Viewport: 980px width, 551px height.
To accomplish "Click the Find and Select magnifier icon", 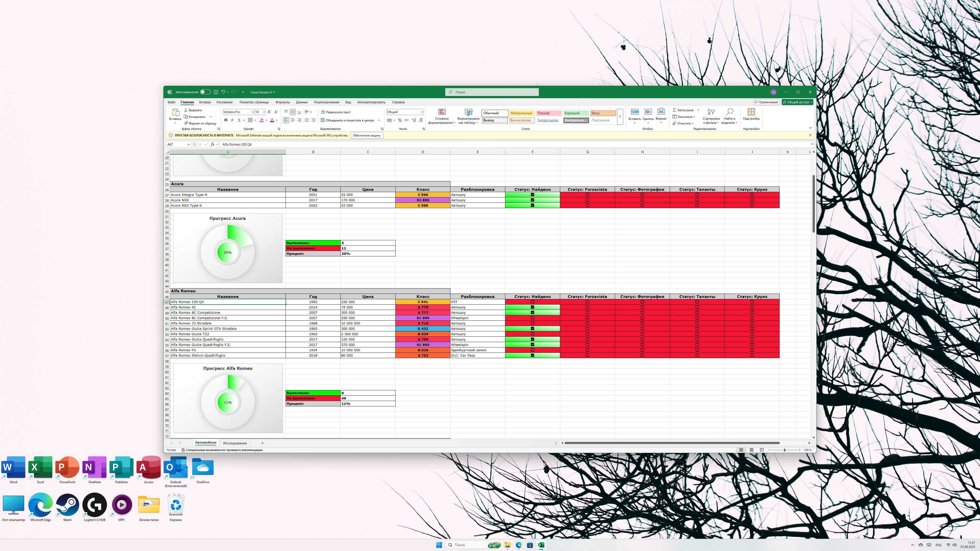I will 729,112.
